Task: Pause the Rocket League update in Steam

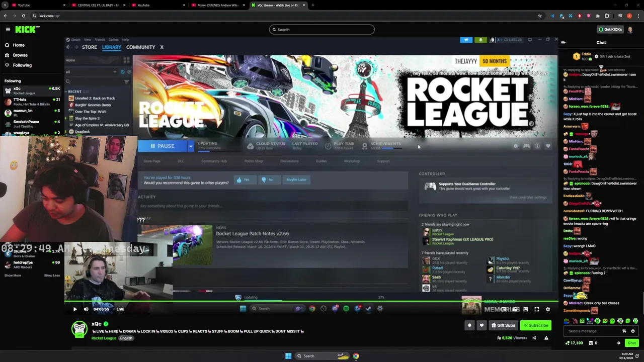Action: click(162, 146)
